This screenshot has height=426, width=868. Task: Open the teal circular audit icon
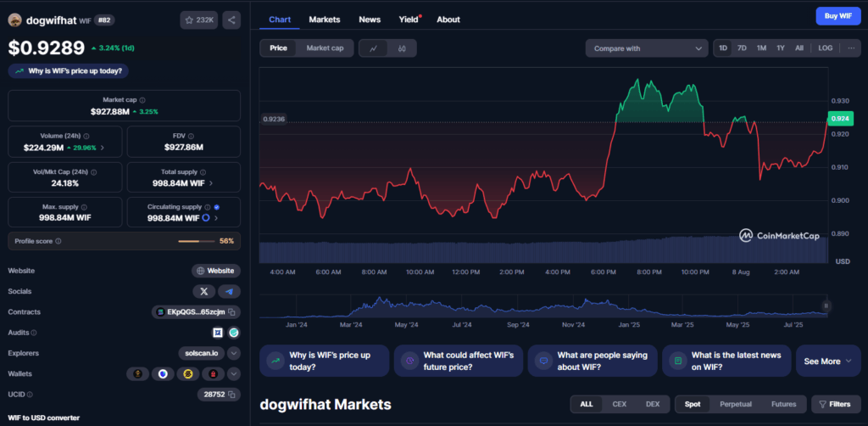pos(234,333)
